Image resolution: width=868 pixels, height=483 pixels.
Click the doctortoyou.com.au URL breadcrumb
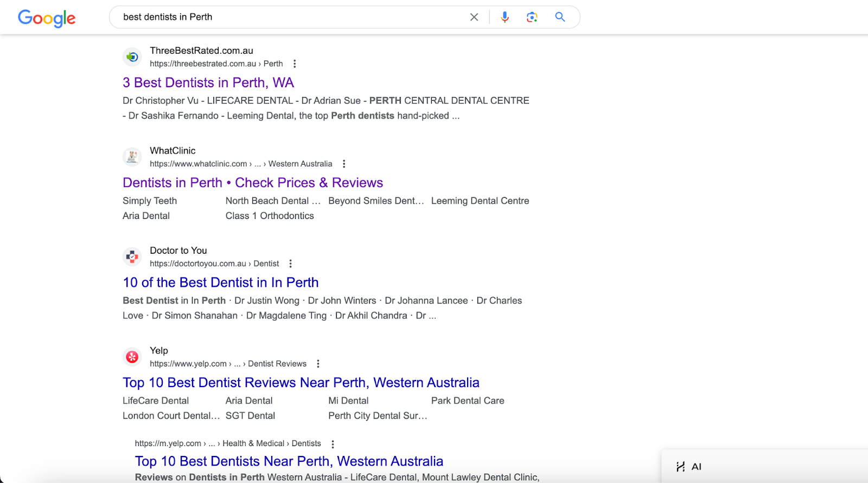pyautogui.click(x=214, y=263)
